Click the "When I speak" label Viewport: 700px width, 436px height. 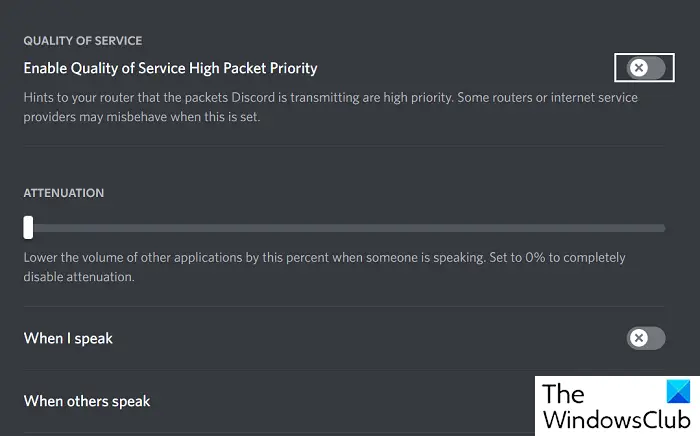pos(68,338)
